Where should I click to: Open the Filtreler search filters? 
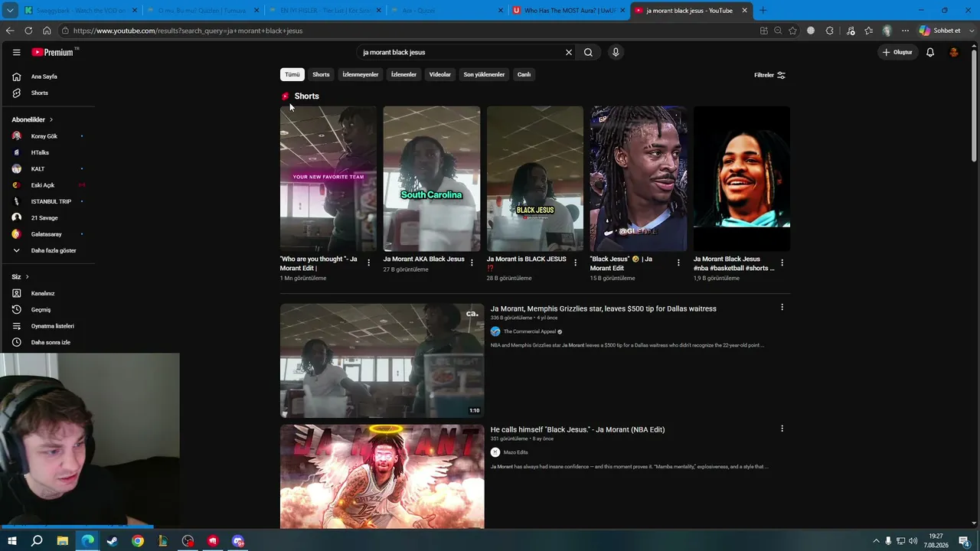pyautogui.click(x=769, y=75)
